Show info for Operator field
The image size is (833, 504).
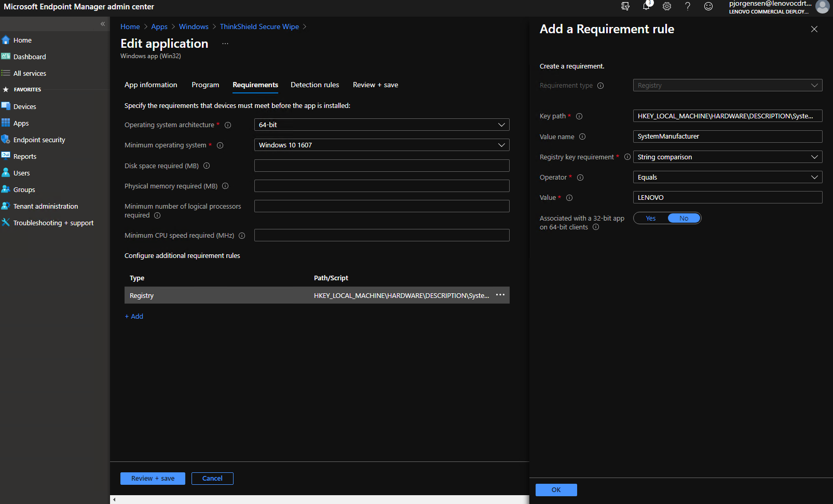(580, 178)
